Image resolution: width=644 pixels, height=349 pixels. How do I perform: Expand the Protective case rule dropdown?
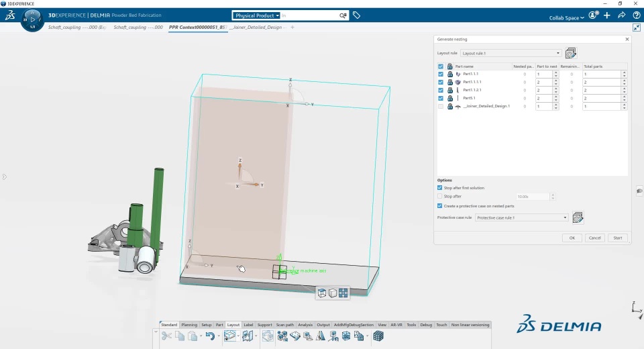click(x=522, y=217)
